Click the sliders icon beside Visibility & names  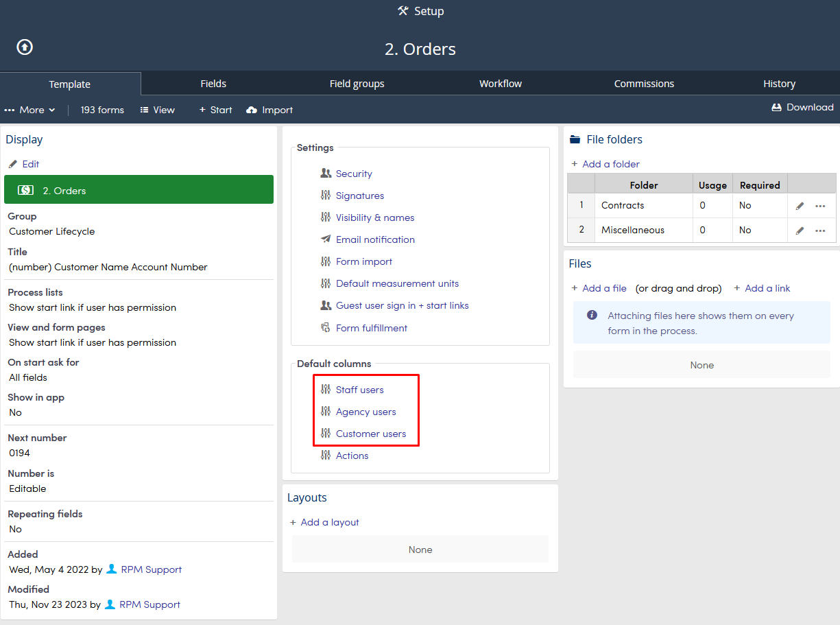click(x=326, y=217)
